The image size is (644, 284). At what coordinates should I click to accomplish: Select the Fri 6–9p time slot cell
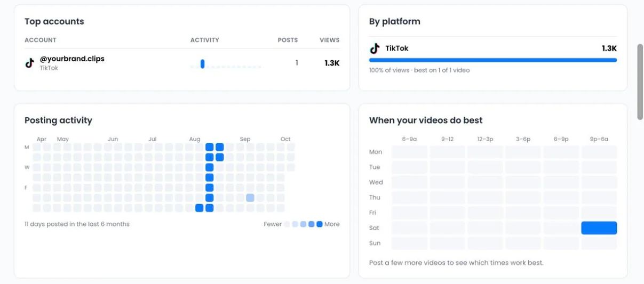pyautogui.click(x=561, y=213)
